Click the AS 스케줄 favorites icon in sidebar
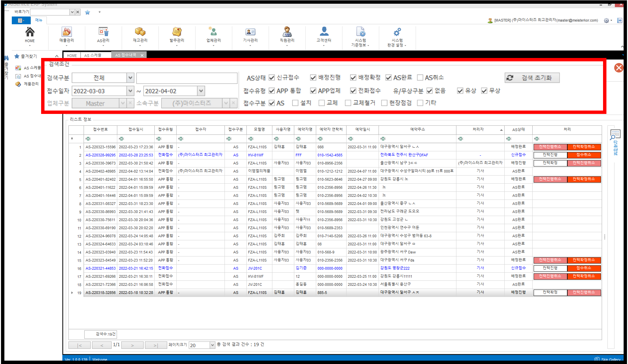 point(18,68)
